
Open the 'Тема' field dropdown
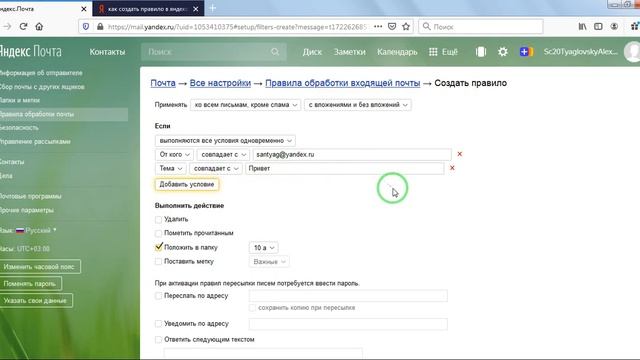click(171, 169)
